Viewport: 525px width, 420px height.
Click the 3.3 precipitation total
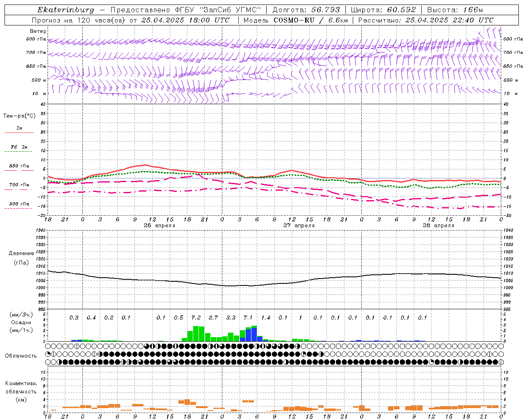(231, 317)
